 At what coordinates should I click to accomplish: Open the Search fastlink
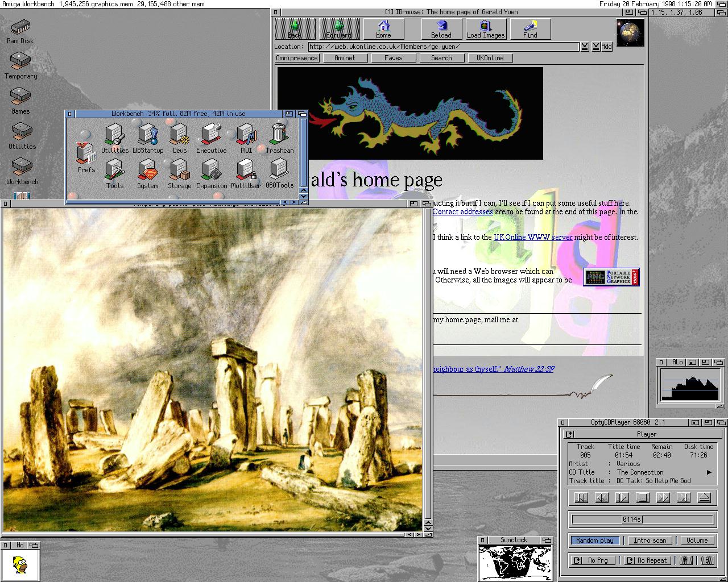coord(442,58)
